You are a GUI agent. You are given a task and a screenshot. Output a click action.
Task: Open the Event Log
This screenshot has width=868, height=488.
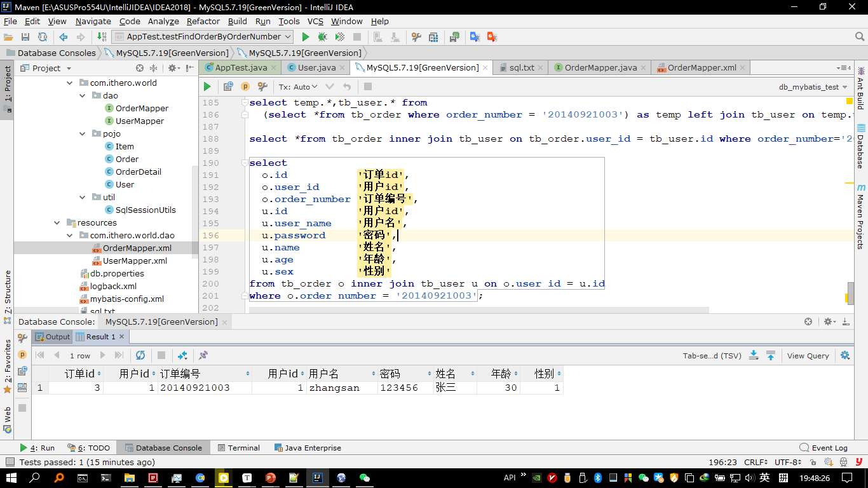click(x=824, y=447)
